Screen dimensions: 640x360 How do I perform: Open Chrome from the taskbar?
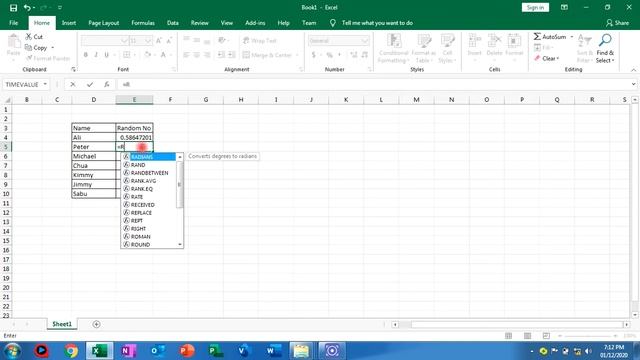(x=71, y=351)
